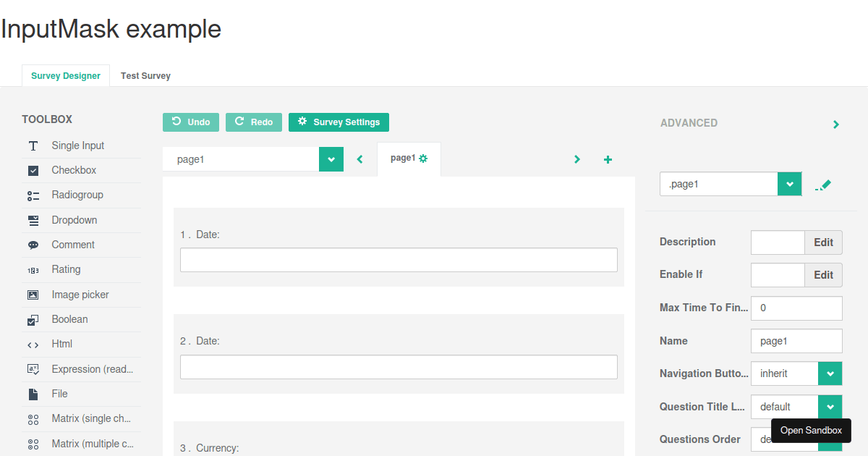The image size is (868, 456).
Task: Select the Image picker tool
Action: point(80,295)
